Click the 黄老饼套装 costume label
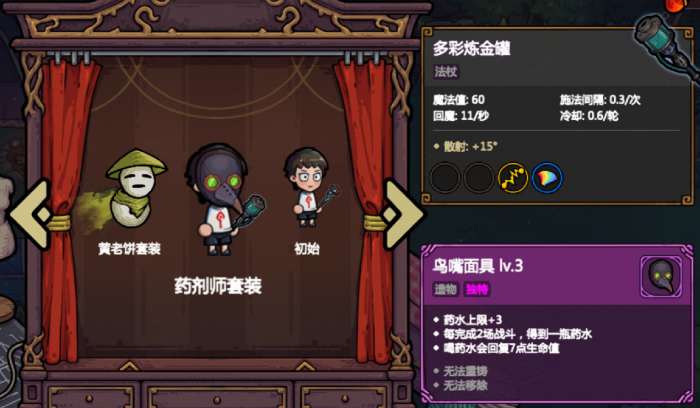This screenshot has width=700, height=408. pos(129,249)
